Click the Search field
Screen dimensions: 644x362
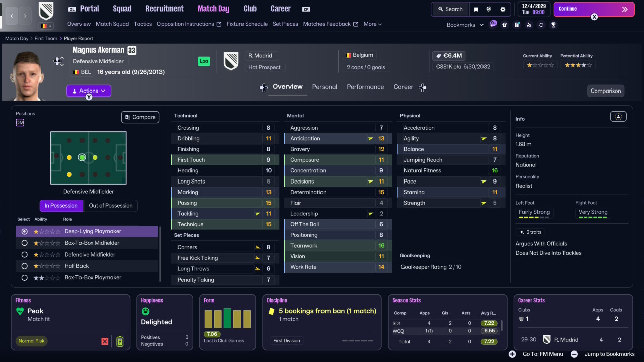coord(450,9)
